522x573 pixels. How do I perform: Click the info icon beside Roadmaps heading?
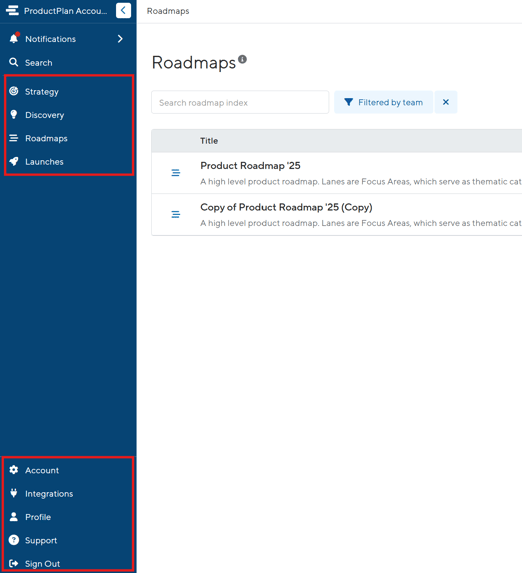(242, 59)
